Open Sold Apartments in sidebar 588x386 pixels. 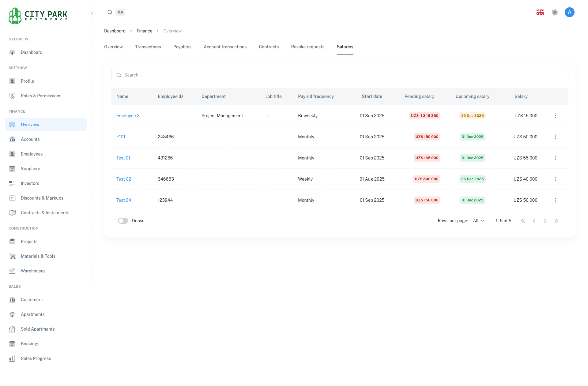coord(38,329)
